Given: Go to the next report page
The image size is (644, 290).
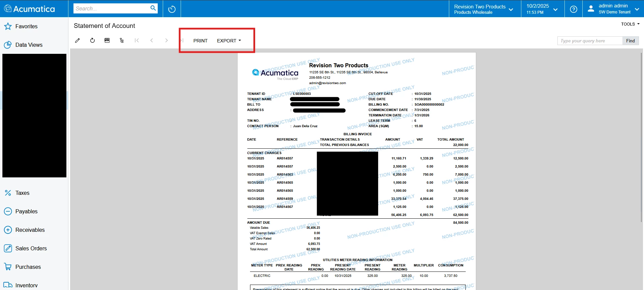Looking at the screenshot, I should 166,40.
